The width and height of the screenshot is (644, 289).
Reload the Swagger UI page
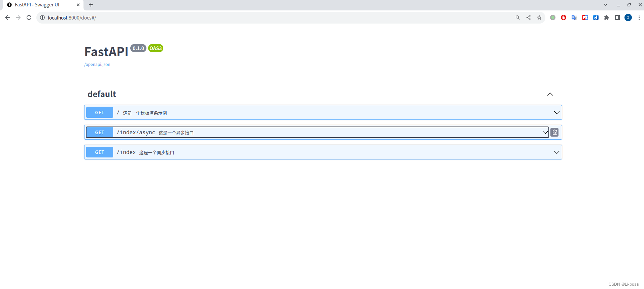pyautogui.click(x=29, y=17)
